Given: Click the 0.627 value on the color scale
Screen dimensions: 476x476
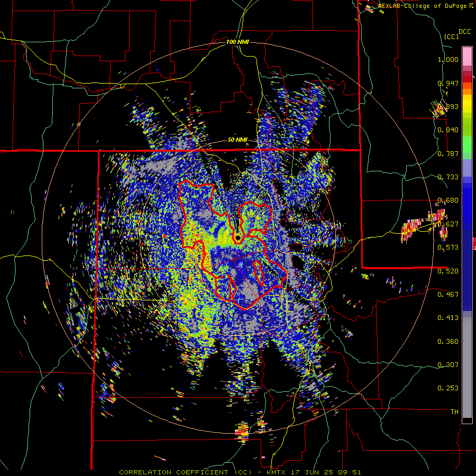Looking at the screenshot, I should 448,224.
